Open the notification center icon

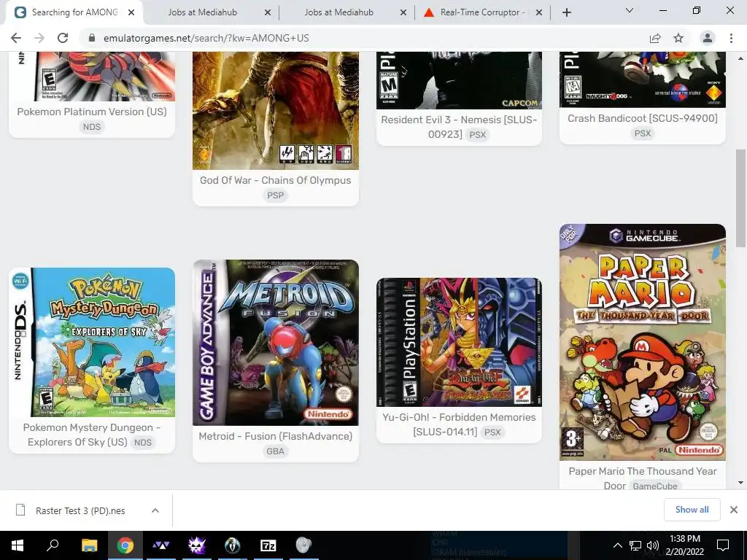point(723,545)
